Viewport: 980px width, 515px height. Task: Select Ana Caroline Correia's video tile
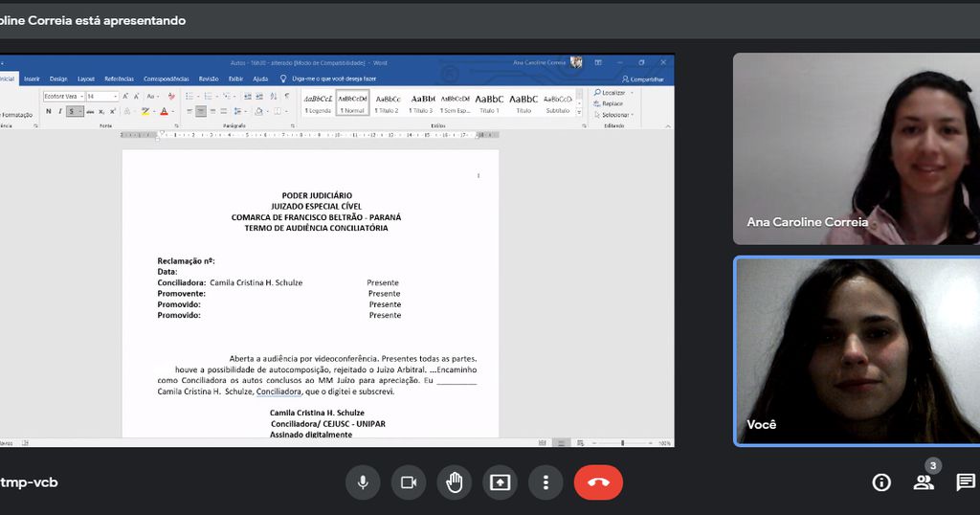(856, 148)
